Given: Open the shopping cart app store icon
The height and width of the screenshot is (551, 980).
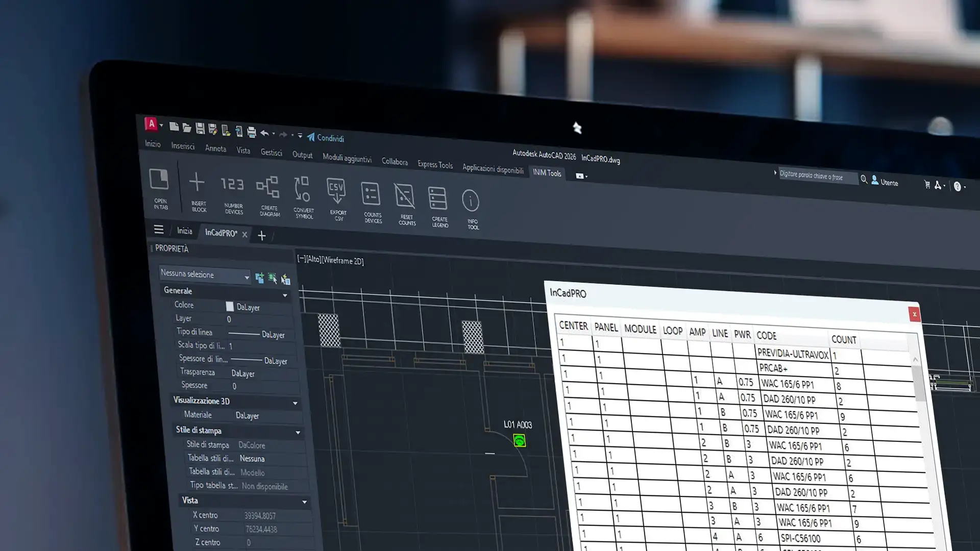Looking at the screenshot, I should pyautogui.click(x=927, y=185).
